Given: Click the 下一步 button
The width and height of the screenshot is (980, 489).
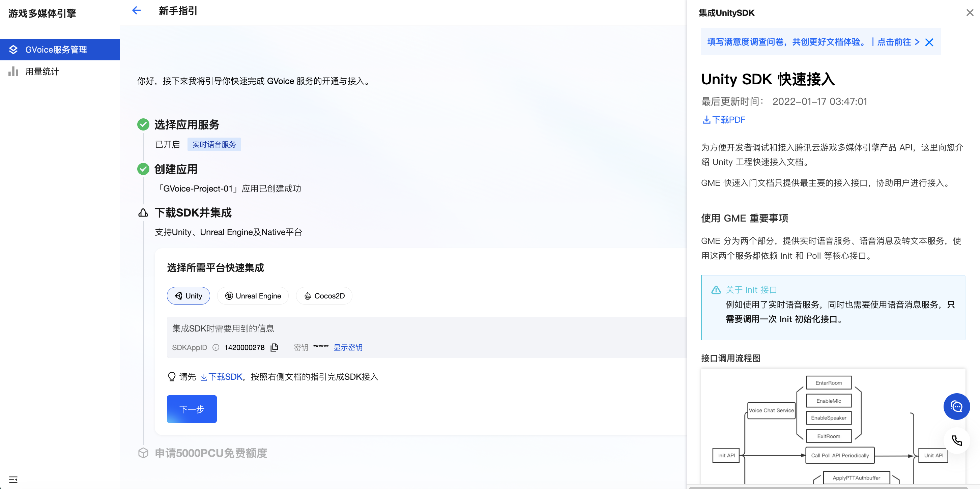Looking at the screenshot, I should (x=192, y=409).
